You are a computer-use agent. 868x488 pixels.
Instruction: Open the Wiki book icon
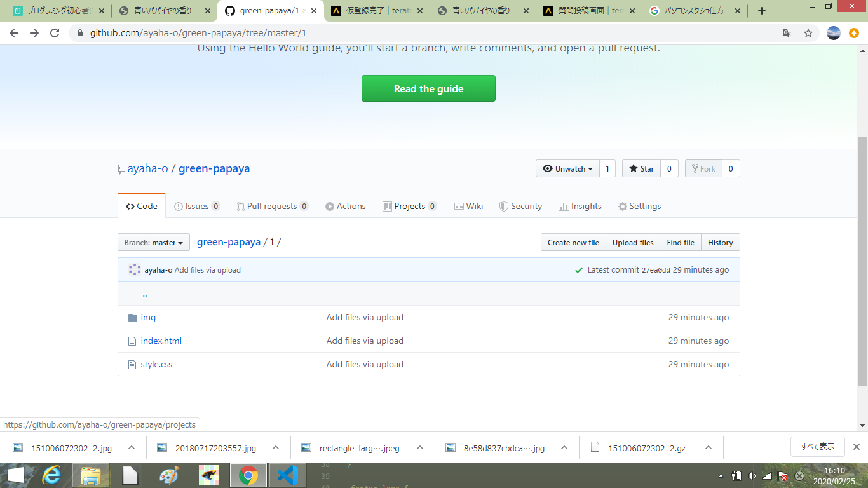point(459,205)
